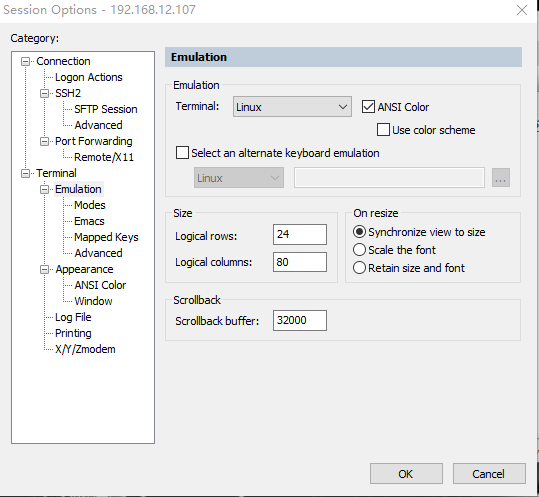Select Terminal in category tree
Image resolution: width=539 pixels, height=497 pixels.
[56, 173]
